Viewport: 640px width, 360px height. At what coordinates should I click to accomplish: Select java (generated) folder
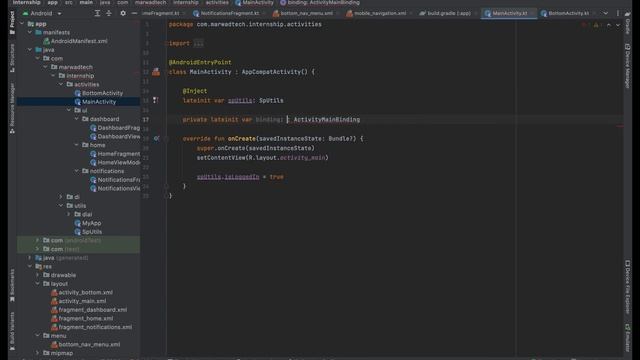[62, 258]
